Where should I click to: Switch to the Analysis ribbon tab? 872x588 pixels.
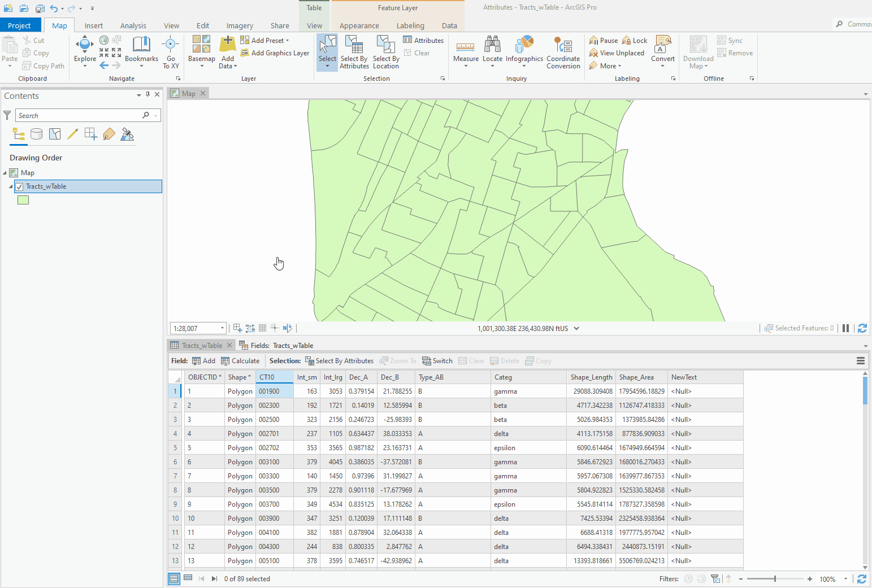(133, 25)
